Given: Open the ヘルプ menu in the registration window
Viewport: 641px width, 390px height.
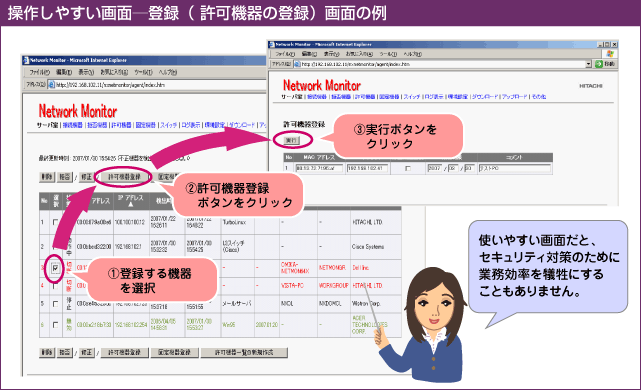Looking at the screenshot, I should point(413,54).
